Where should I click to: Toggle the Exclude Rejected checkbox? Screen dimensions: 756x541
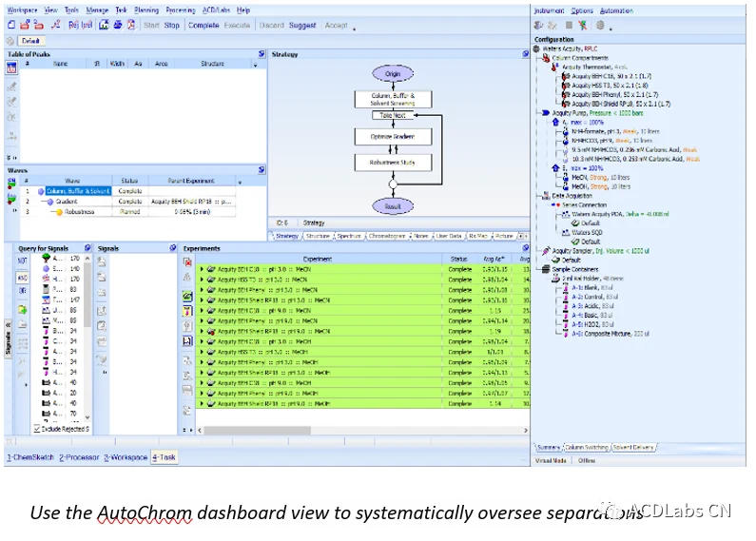point(37,428)
